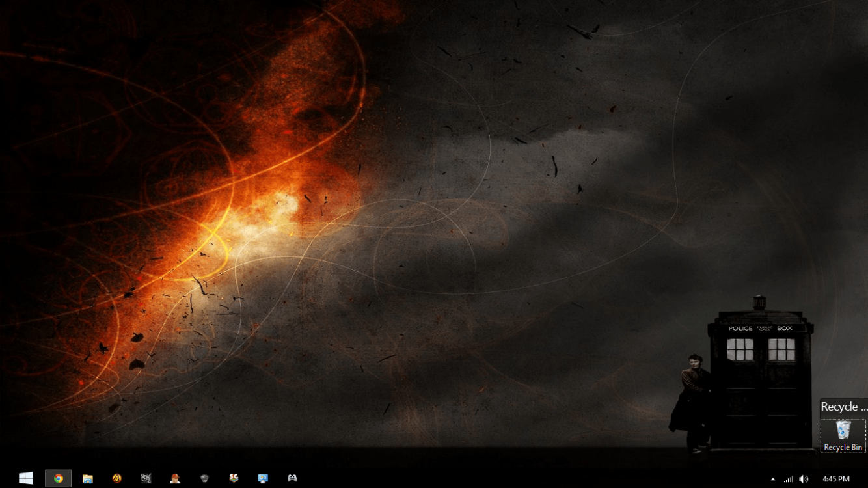The image size is (868, 488).
Task: Open the Windows Start button
Action: click(x=26, y=478)
